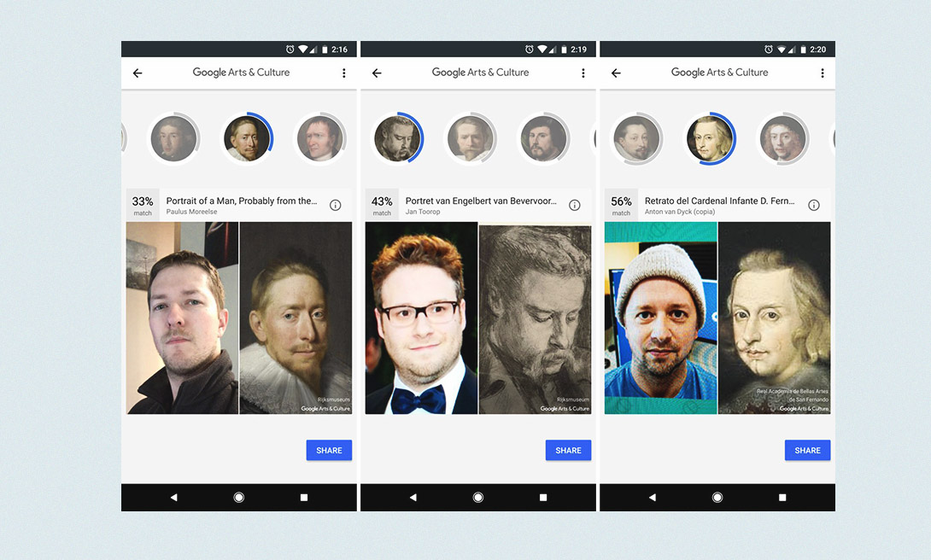Image resolution: width=931 pixels, height=560 pixels.
Task: Open the Retrato del Cardenal Infante title
Action: coord(720,201)
